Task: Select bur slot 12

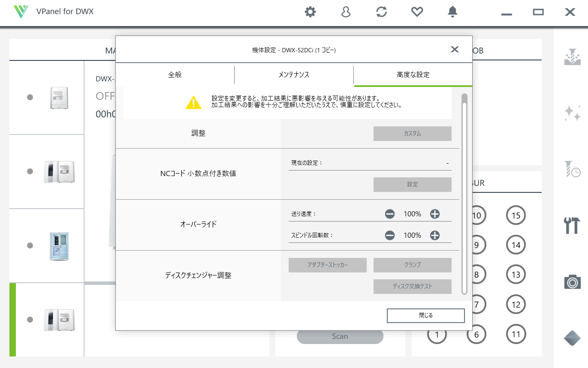Action: pyautogui.click(x=516, y=305)
